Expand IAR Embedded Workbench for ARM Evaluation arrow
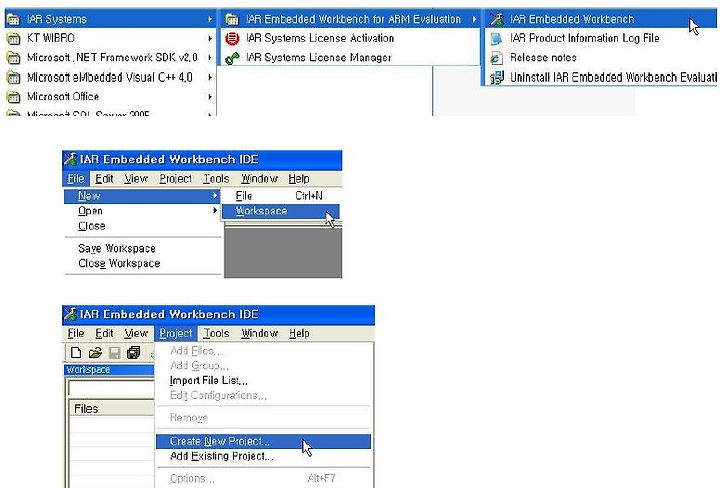Viewport: 720px width, 488px height. pos(474,19)
